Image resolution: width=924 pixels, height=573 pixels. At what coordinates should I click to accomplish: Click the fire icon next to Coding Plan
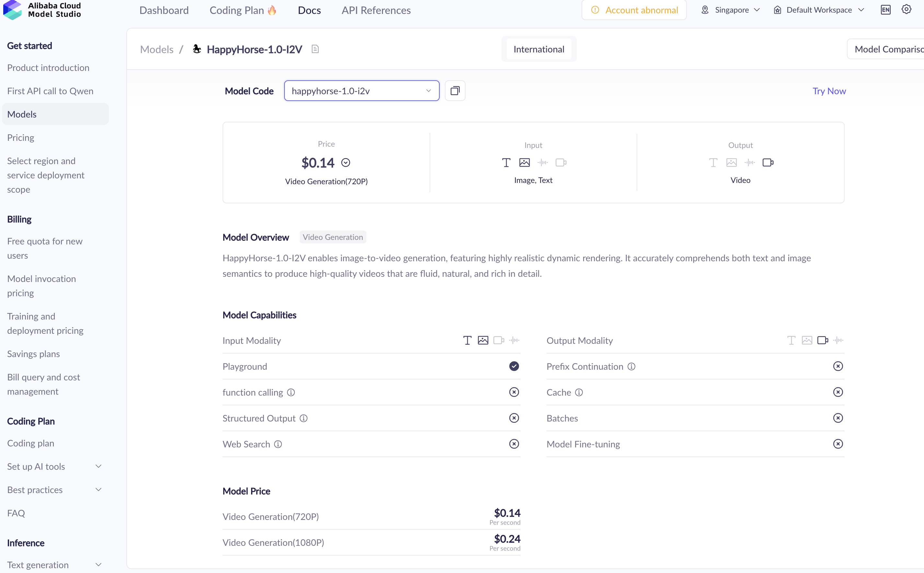272,10
